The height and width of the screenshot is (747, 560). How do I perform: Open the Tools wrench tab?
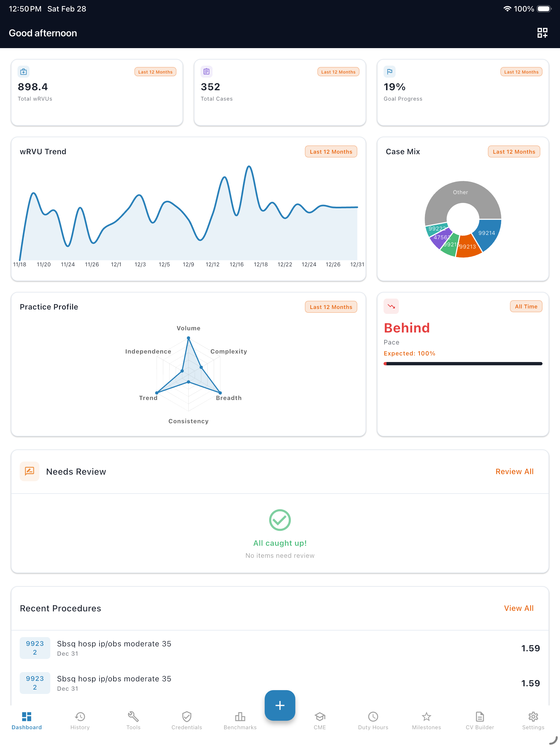pyautogui.click(x=133, y=720)
